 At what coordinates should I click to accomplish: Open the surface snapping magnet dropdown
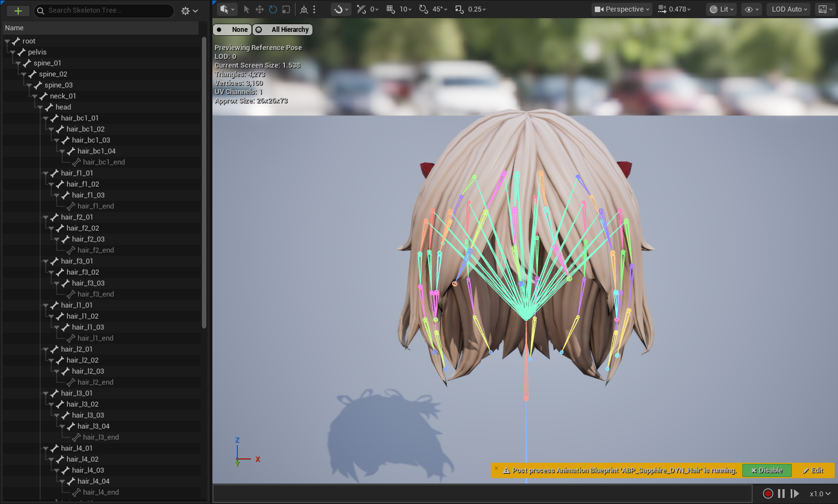pos(341,9)
